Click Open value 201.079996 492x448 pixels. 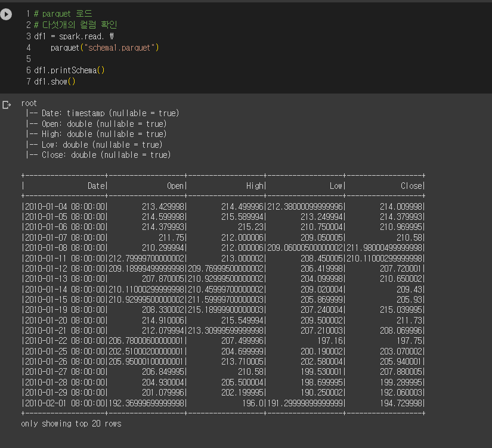pos(163,393)
